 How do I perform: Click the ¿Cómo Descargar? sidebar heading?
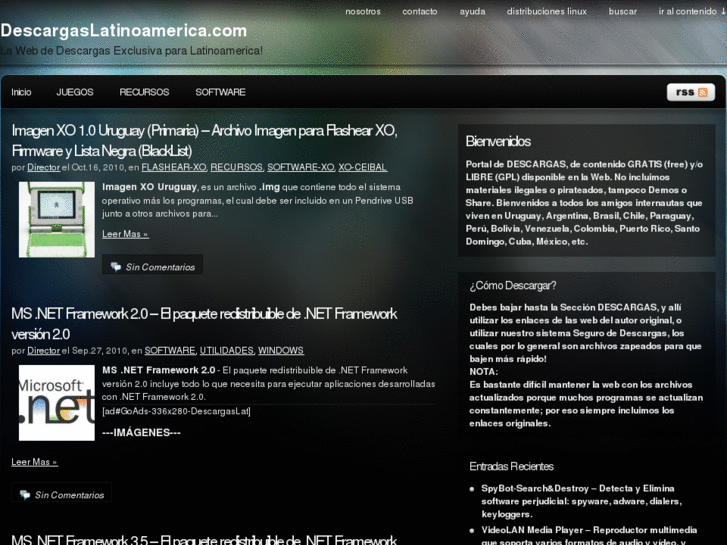(513, 286)
